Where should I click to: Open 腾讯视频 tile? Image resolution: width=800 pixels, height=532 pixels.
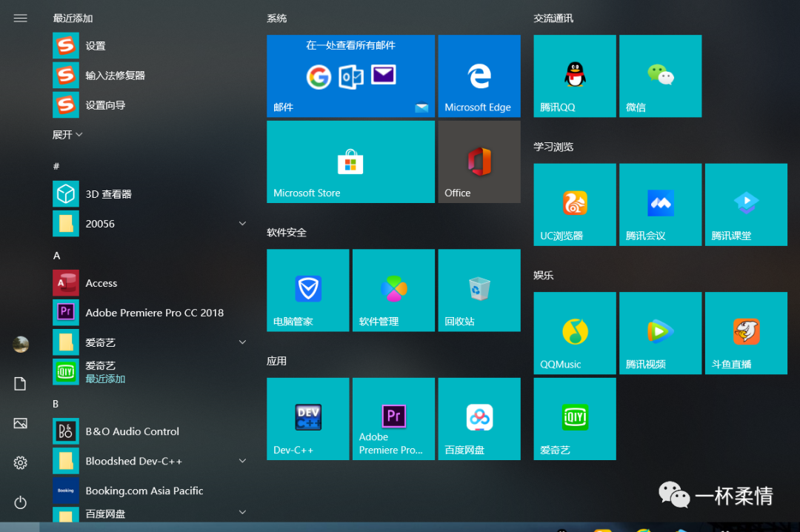point(660,333)
